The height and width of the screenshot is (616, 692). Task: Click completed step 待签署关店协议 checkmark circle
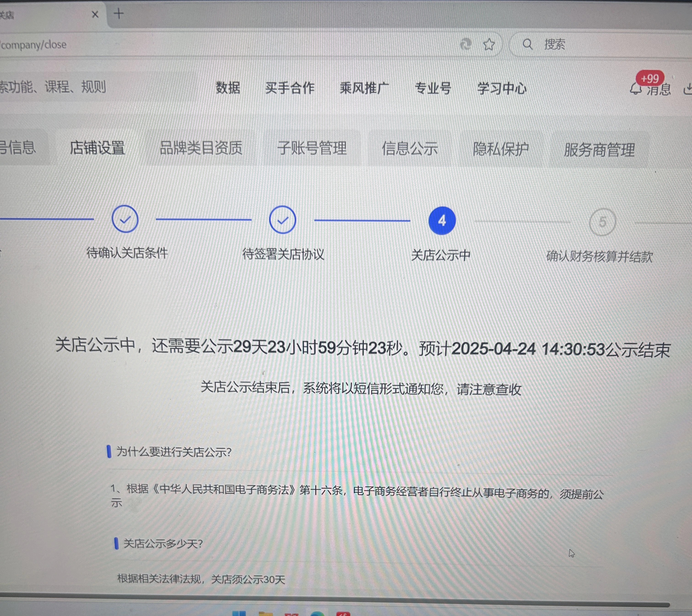point(282,220)
